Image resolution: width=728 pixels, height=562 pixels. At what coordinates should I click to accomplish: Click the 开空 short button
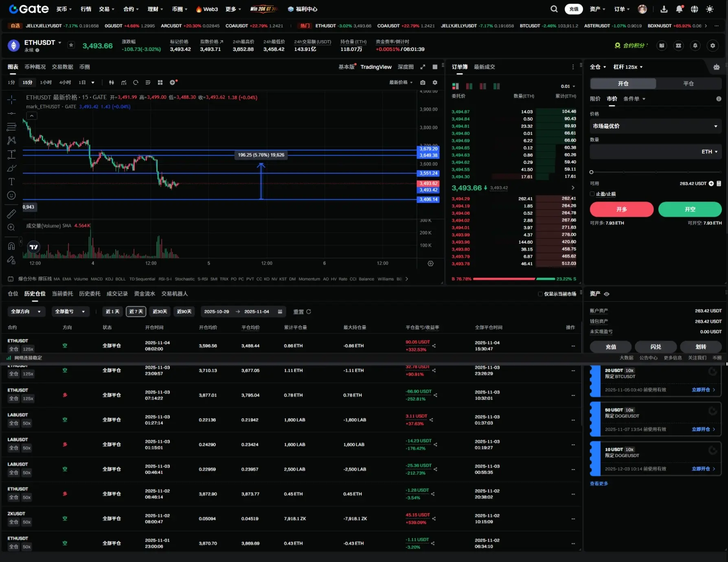coord(690,209)
